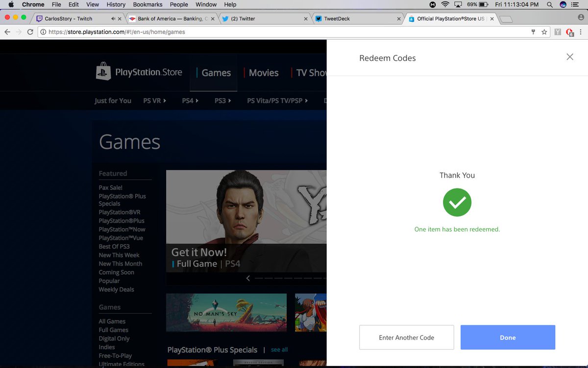588x368 pixels.
Task: Click the green success checkmark icon
Action: tap(457, 202)
